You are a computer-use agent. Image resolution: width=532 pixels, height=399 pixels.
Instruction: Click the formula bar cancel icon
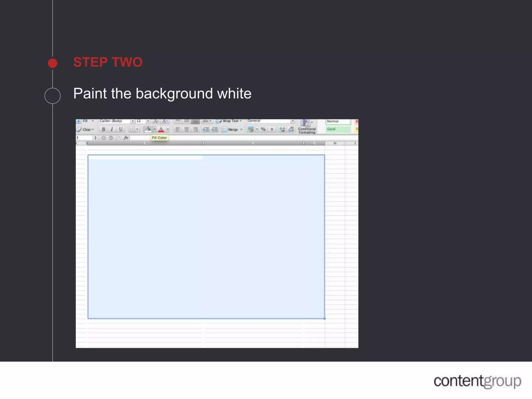pyautogui.click(x=104, y=138)
